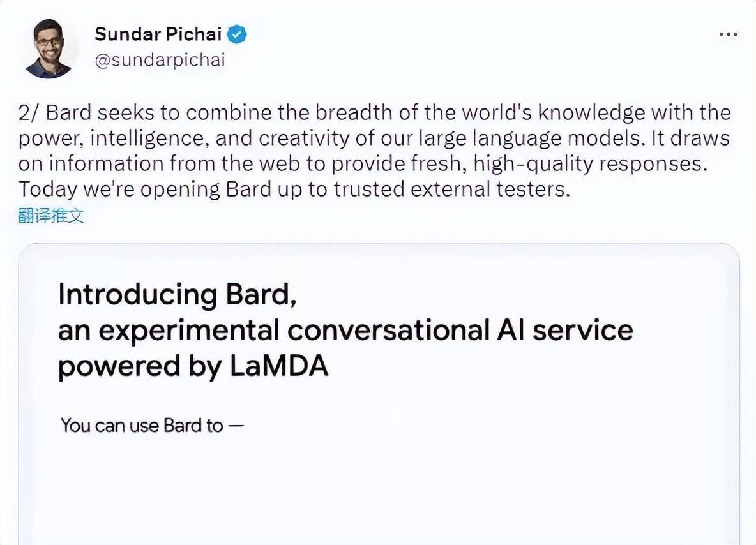Open the embedded Introducing Bard card image
This screenshot has width=756, height=545.
pyautogui.click(x=379, y=396)
